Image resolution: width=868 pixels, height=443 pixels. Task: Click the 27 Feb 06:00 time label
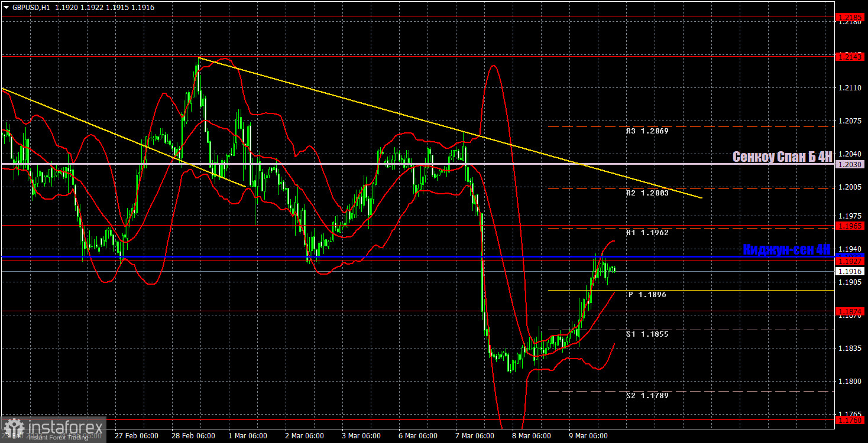coord(137,436)
